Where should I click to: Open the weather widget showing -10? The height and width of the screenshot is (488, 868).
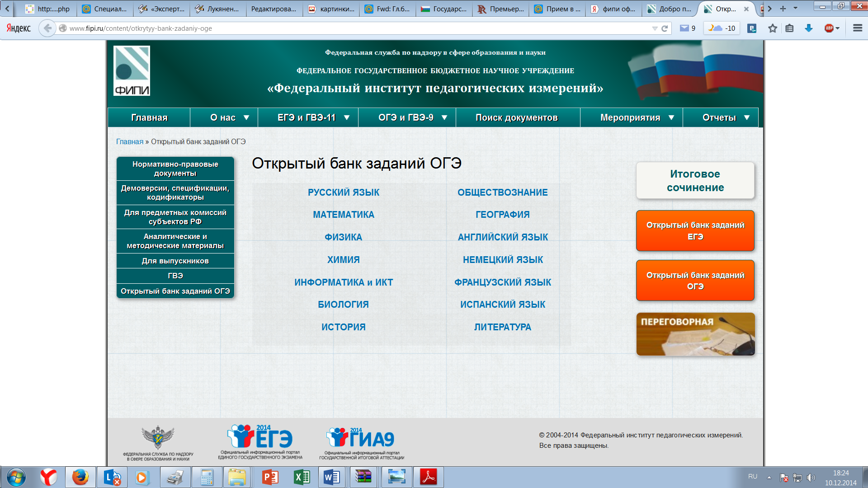click(722, 28)
